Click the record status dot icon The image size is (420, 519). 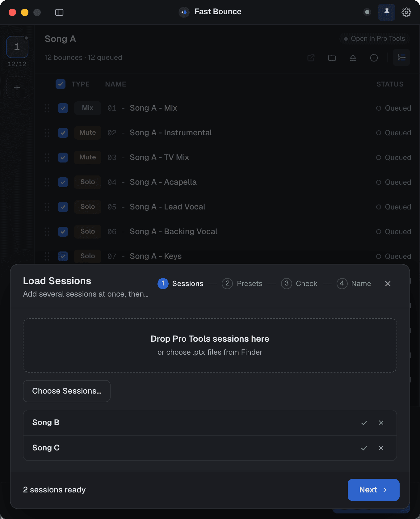tap(367, 12)
